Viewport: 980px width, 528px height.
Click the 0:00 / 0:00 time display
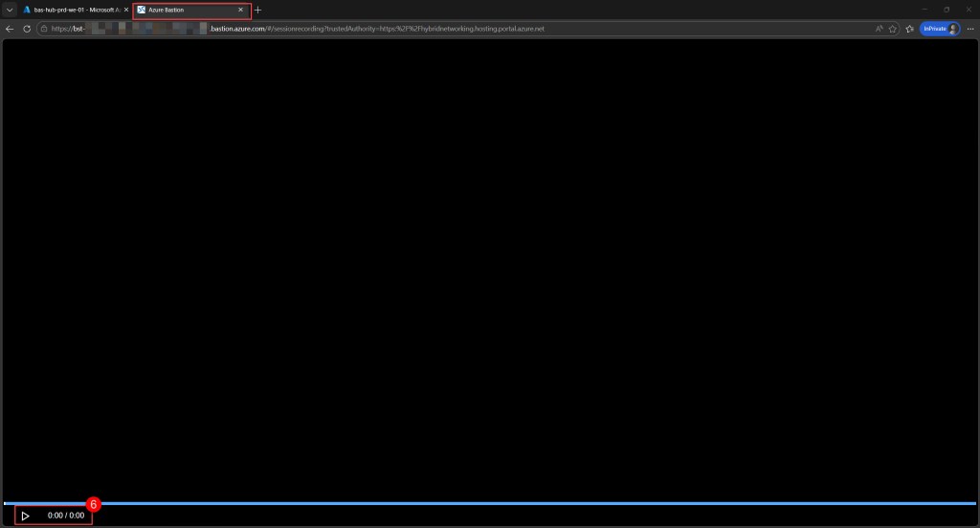(66, 516)
